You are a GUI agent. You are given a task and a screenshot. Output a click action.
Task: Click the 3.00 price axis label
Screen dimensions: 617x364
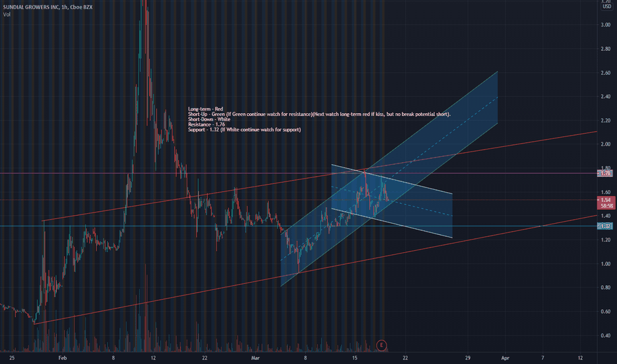point(606,24)
